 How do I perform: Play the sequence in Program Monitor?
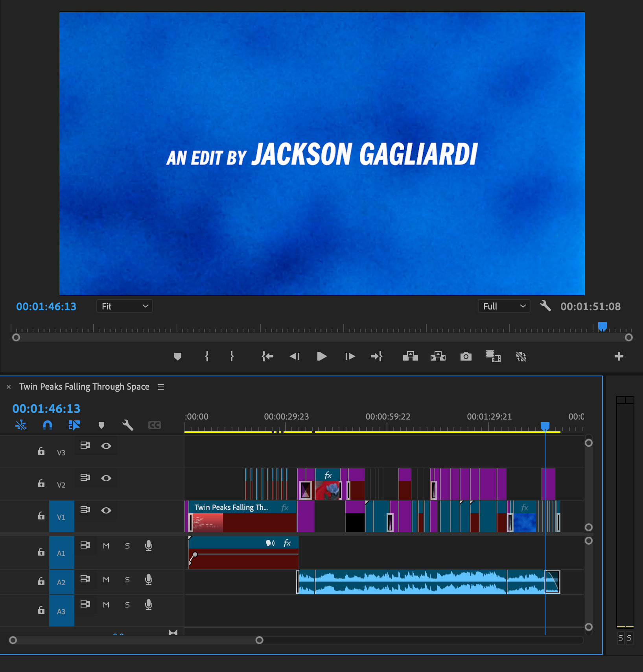322,356
